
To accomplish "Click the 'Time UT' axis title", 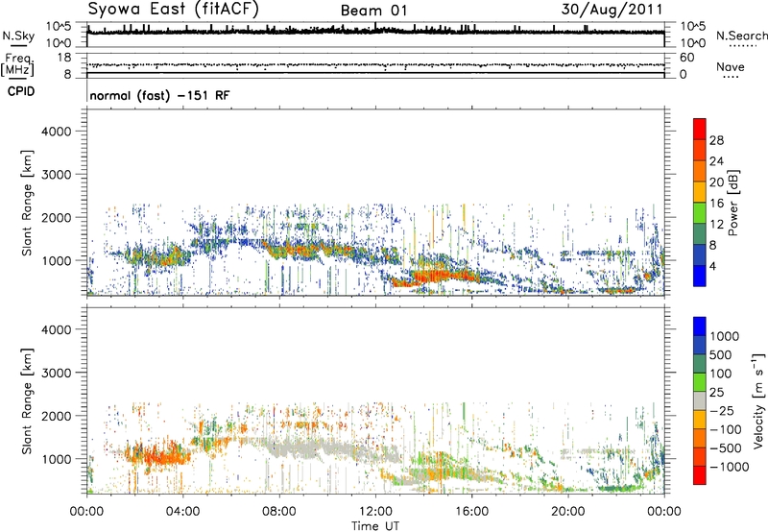I will pyautogui.click(x=375, y=525).
